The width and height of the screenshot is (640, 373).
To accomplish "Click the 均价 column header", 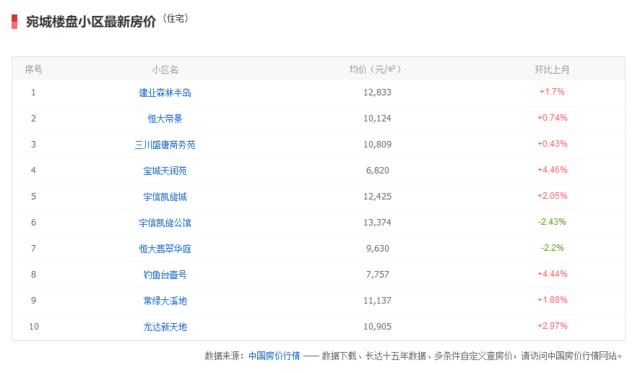I will tap(375, 69).
